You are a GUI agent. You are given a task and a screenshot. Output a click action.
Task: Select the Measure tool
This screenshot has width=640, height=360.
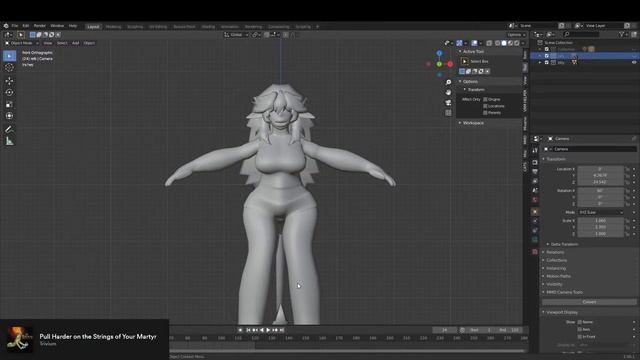click(x=9, y=141)
